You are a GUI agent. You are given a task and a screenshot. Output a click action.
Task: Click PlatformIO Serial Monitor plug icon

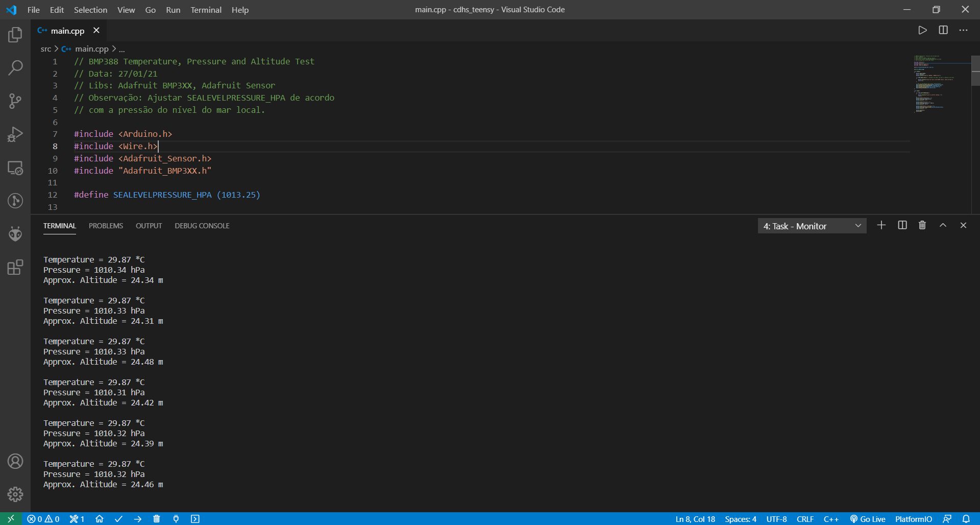point(176,519)
